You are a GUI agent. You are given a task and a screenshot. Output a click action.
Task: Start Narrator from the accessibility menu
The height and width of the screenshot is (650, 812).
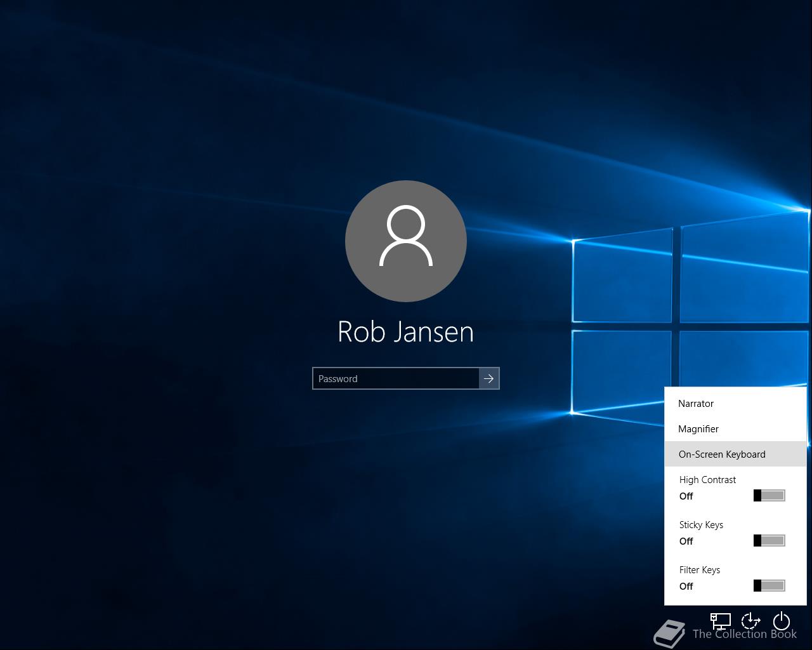coord(696,404)
